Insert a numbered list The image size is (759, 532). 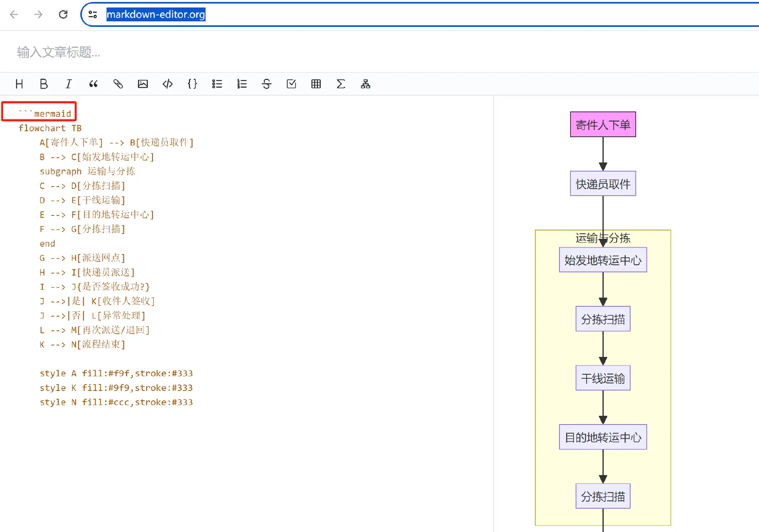[242, 84]
